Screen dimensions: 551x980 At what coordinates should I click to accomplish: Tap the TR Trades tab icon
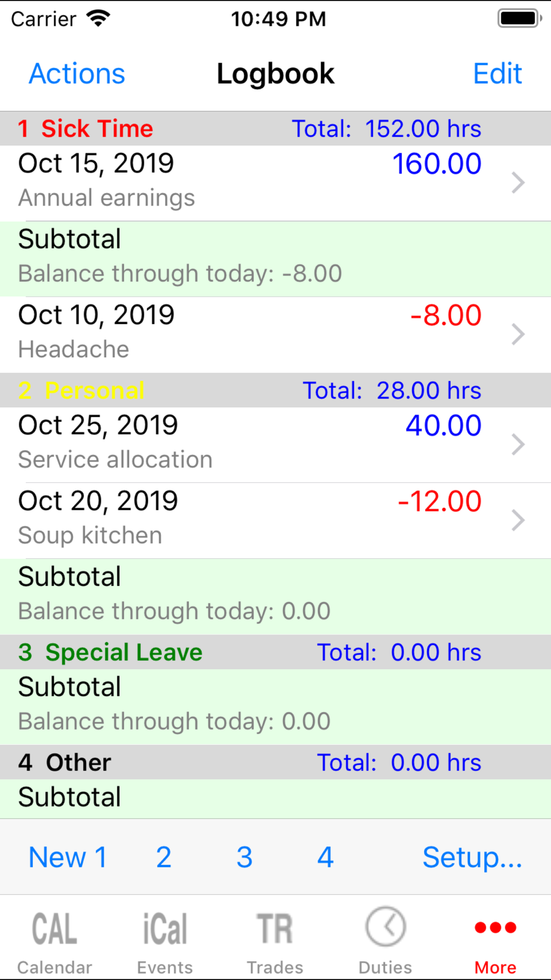(275, 929)
